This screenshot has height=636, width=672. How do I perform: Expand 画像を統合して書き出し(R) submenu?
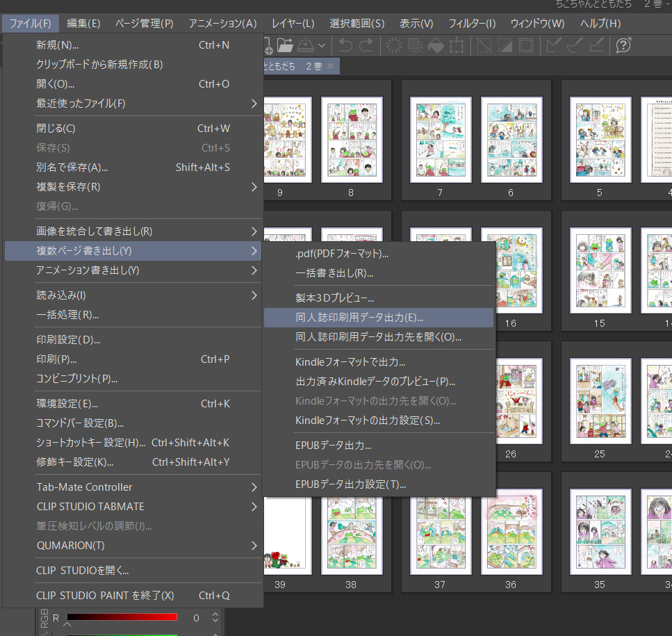(x=133, y=231)
